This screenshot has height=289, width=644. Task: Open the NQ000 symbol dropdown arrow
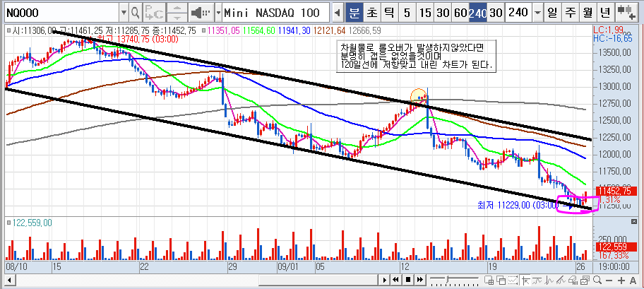click(124, 13)
